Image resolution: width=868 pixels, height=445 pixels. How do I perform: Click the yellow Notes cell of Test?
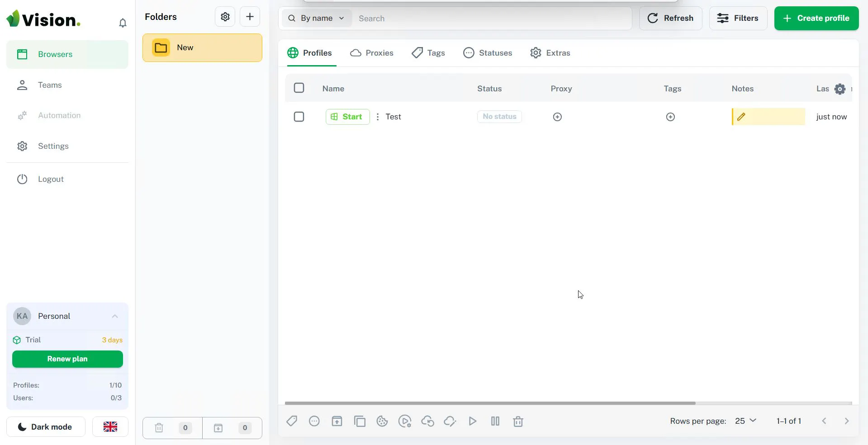tap(768, 117)
